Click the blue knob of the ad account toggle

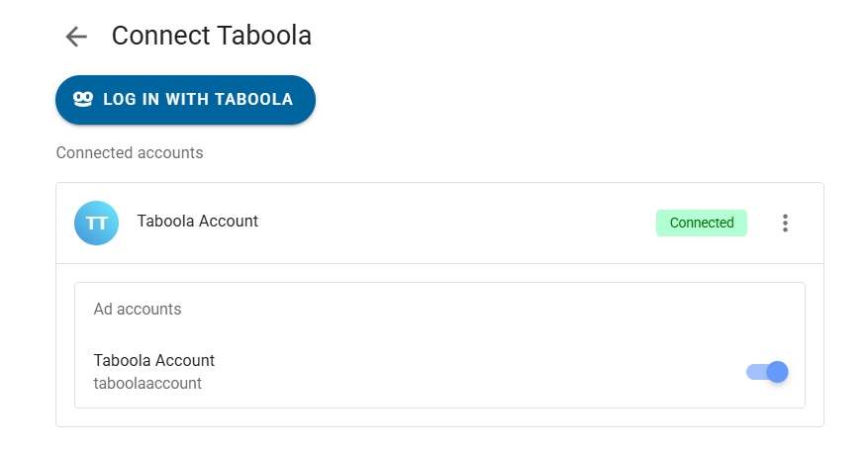tap(778, 372)
